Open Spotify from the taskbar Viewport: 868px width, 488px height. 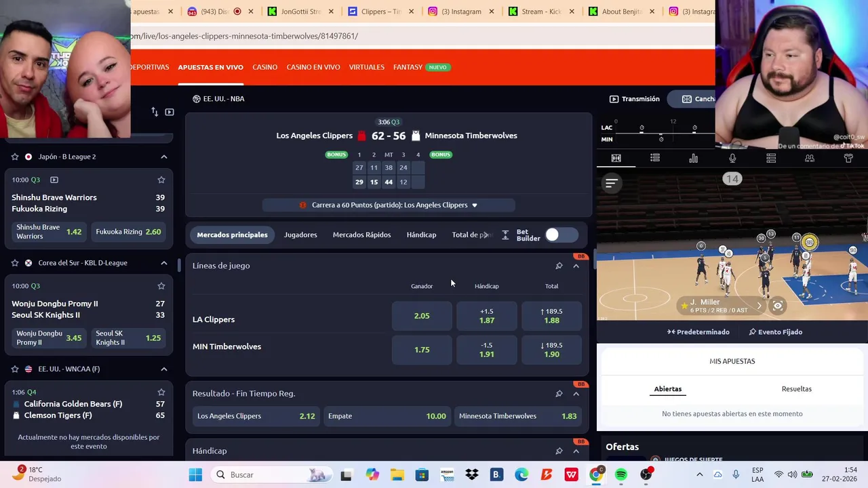(x=621, y=474)
